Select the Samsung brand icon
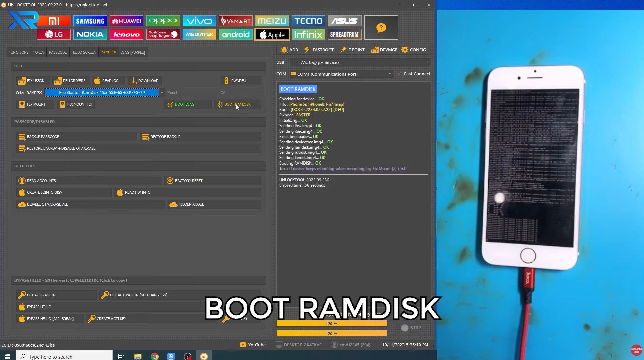 coord(90,21)
